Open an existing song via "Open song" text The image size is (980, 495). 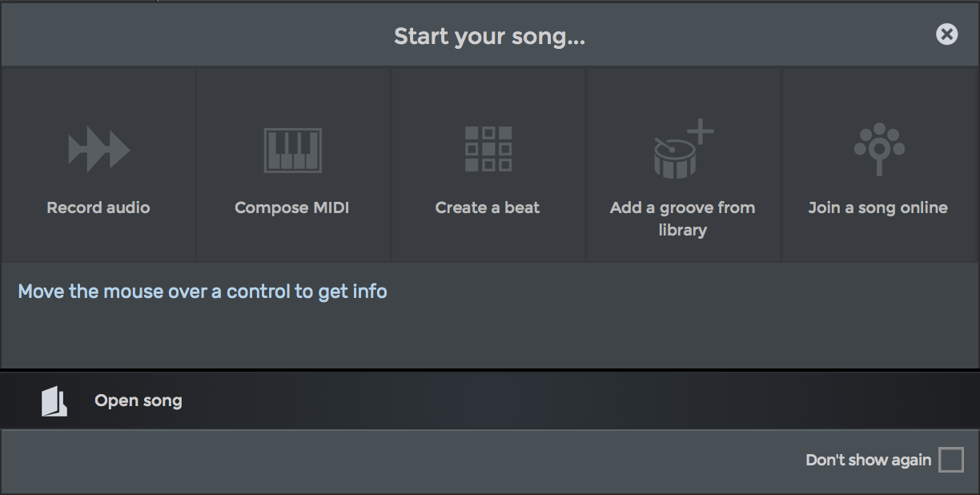(139, 400)
